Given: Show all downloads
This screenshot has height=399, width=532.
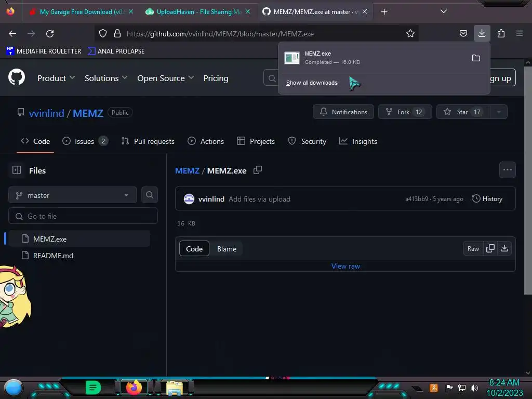Looking at the screenshot, I should (312, 83).
